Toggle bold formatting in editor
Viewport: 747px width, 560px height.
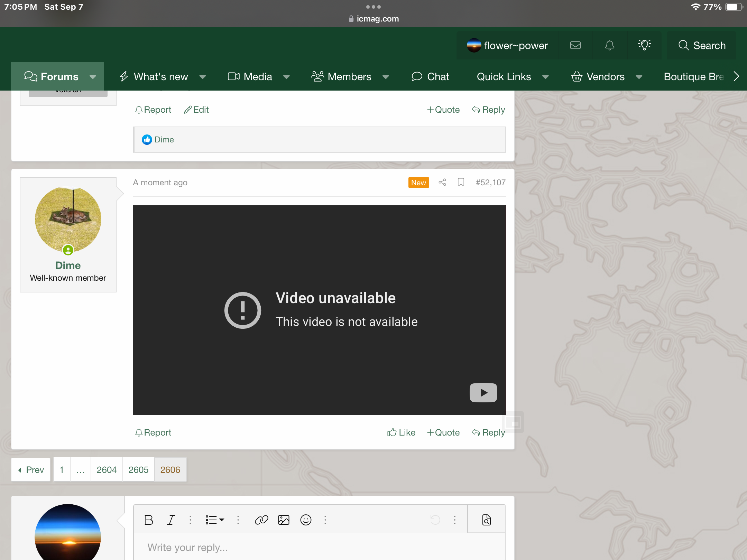tap(149, 520)
